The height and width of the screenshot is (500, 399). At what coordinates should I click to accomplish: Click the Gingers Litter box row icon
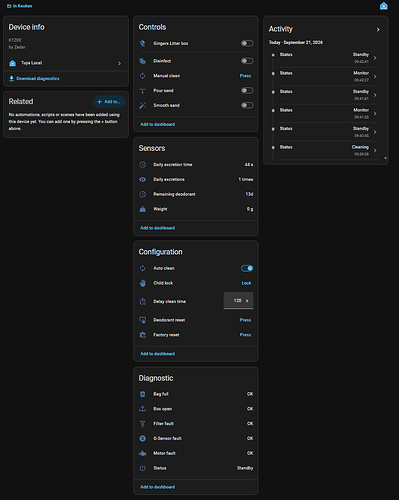[142, 43]
